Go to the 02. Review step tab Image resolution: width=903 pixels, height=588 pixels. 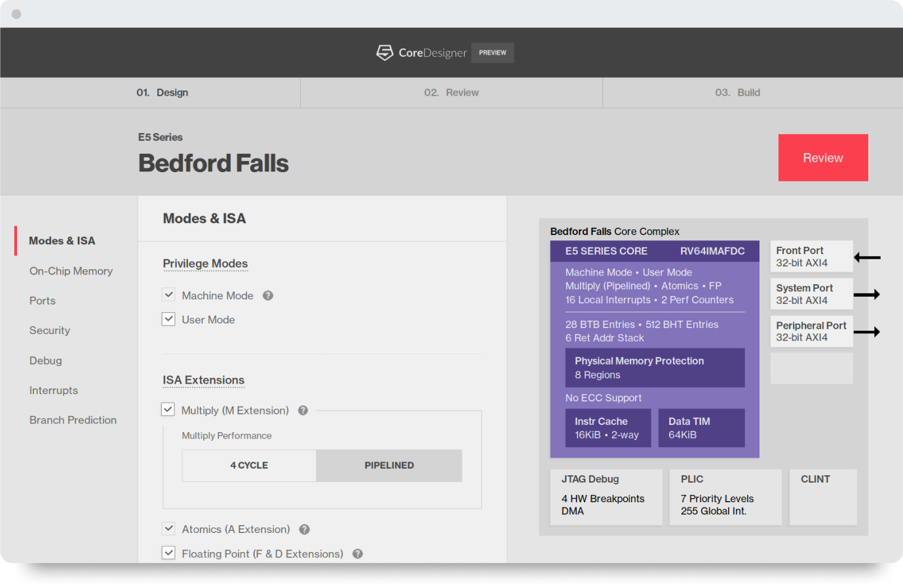point(451,92)
